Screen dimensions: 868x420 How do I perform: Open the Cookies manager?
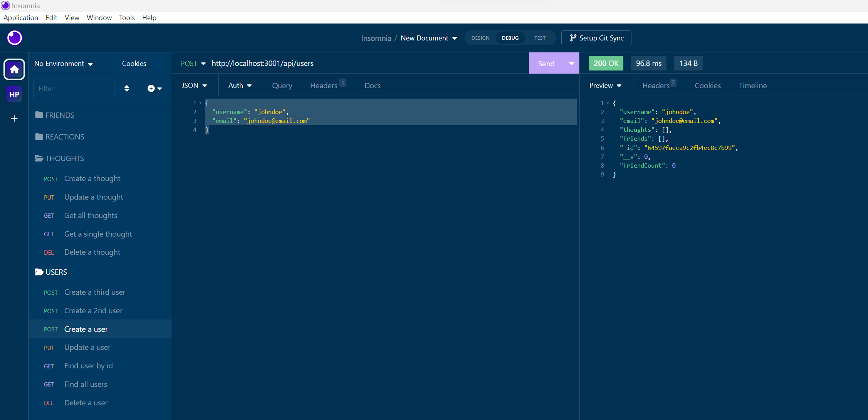point(134,63)
